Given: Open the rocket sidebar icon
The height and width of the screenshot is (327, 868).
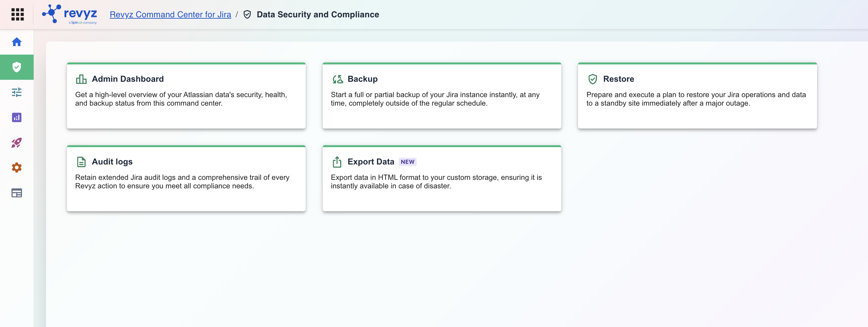Looking at the screenshot, I should (x=17, y=143).
